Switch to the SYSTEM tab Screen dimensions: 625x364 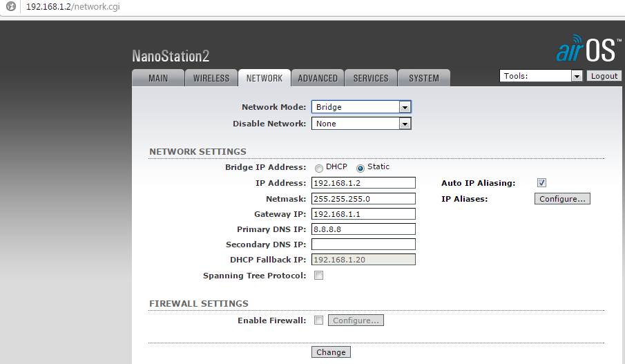point(424,78)
